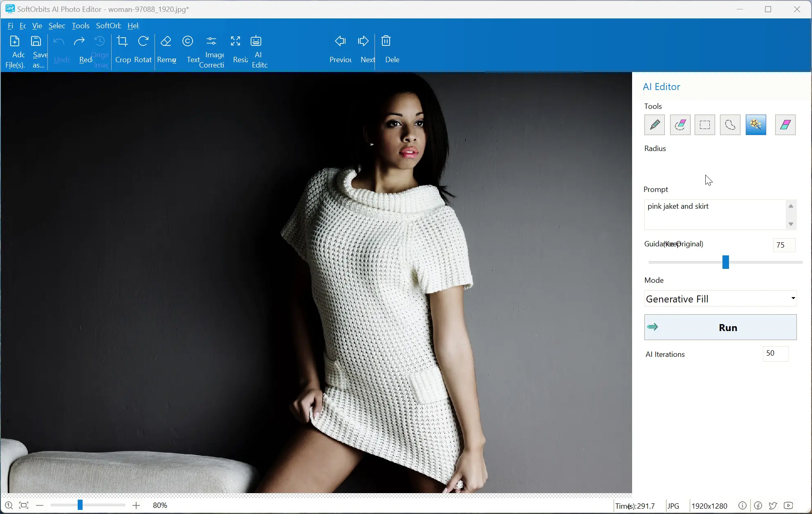The width and height of the screenshot is (812, 514).
Task: Open the Tools menu
Action: tap(81, 25)
